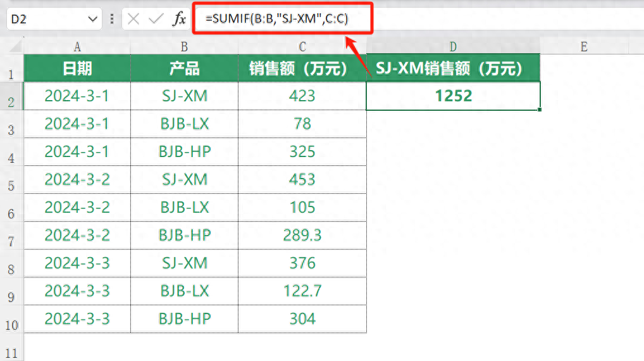Click the confirm checkmark icon in formula bar
Screen dimensions: 644x361
pos(156,19)
